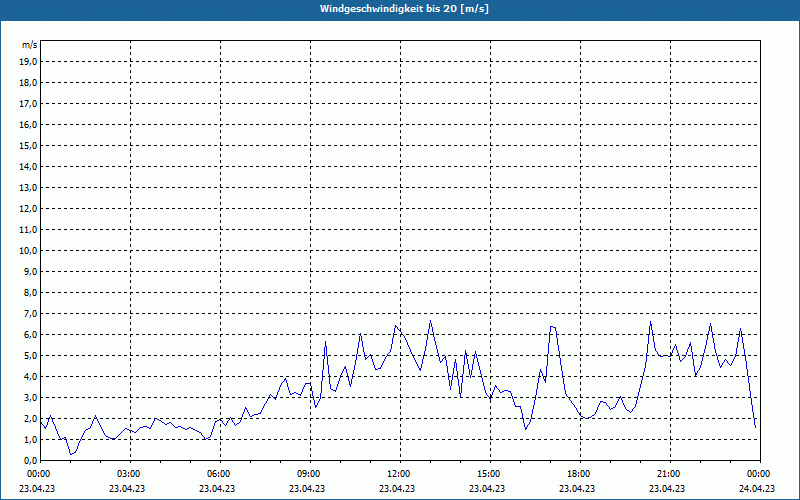Viewport: 800px width, 500px height.
Task: Select the 16,0 y-axis label
Action: 28,124
